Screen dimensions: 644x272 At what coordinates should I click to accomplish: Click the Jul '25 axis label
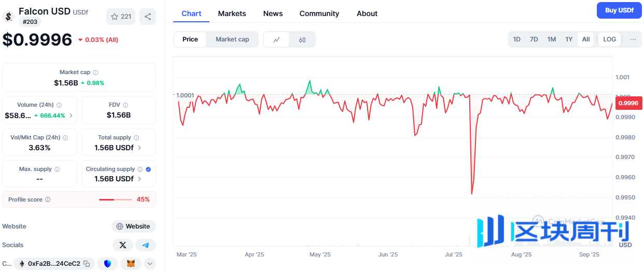point(454,254)
